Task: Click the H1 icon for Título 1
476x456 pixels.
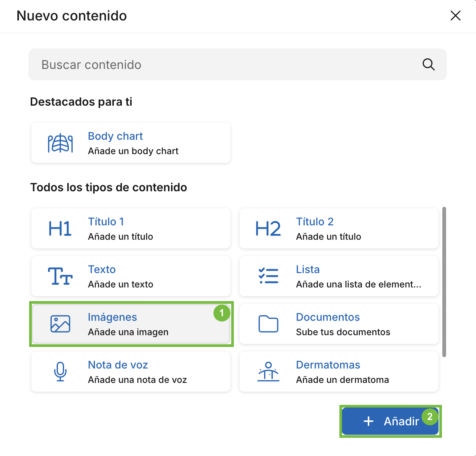Action: [x=60, y=229]
